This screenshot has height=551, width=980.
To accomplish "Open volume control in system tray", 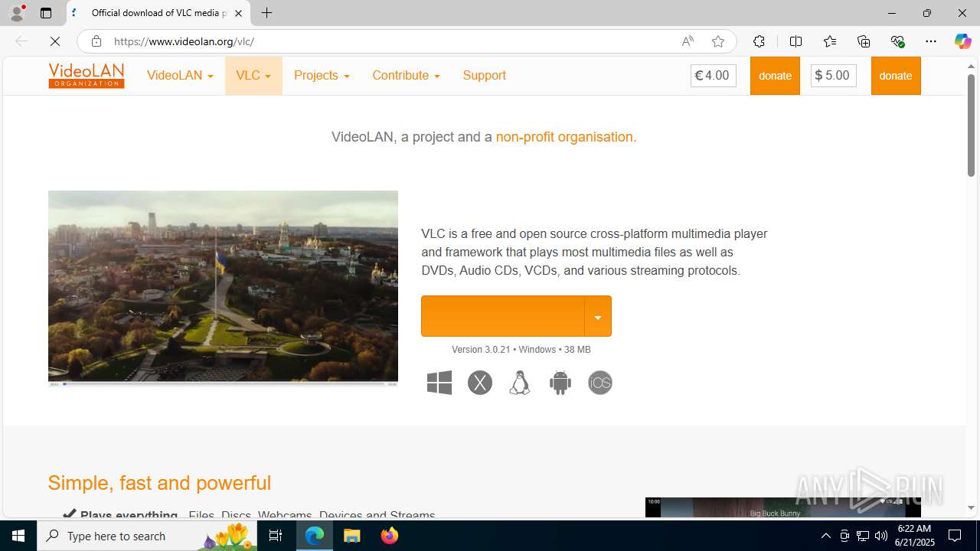I will pos(881,536).
